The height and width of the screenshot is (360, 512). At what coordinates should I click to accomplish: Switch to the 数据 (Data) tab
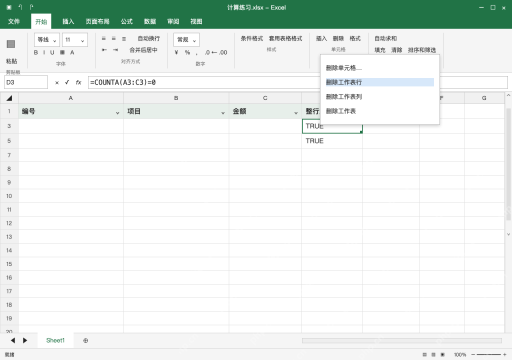click(x=150, y=21)
